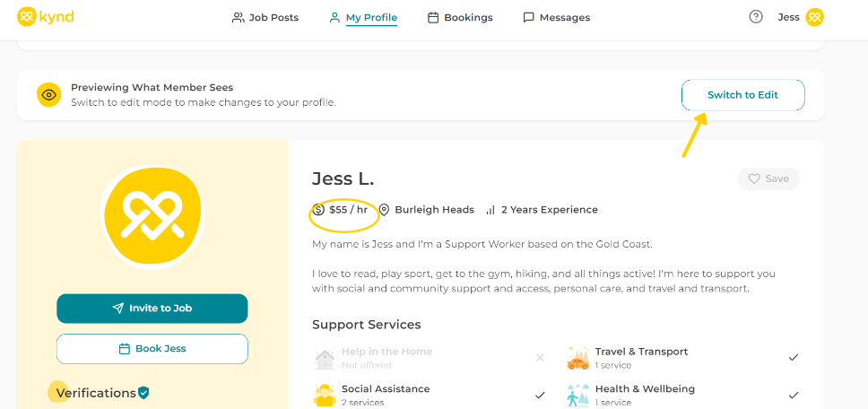Click the Social Assistance service icon
Screen dimensions: 868x409
coord(324,395)
